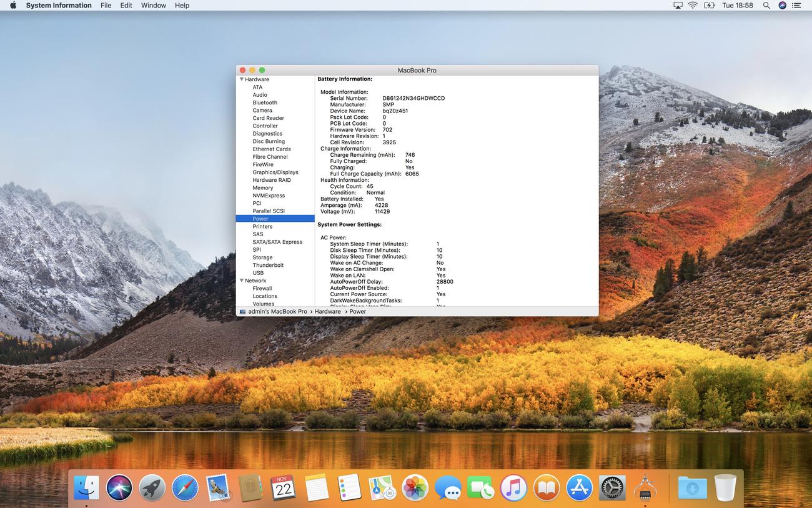Open System Preferences gear in dock
The height and width of the screenshot is (508, 812).
[x=612, y=487]
